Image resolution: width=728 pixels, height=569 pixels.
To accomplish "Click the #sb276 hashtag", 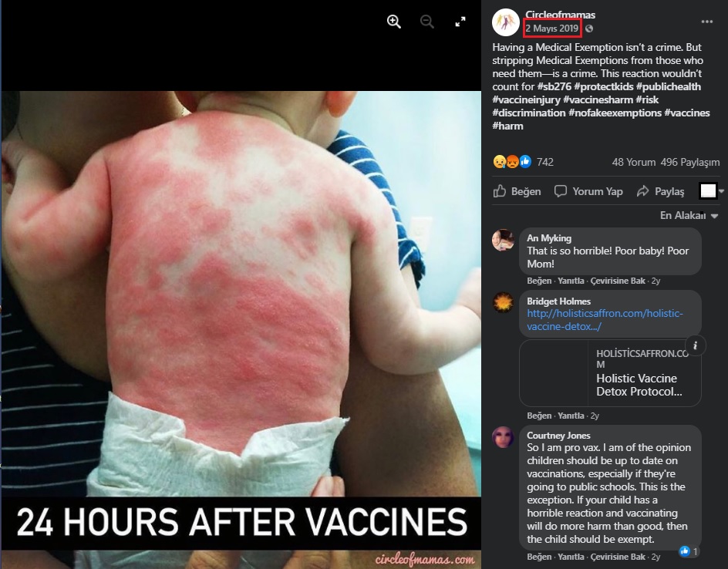I will (x=554, y=87).
